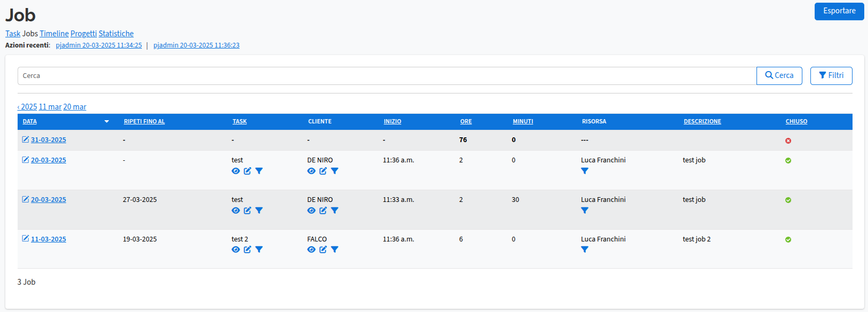This screenshot has width=868, height=312.
Task: Sort the table by ORE
Action: pyautogui.click(x=466, y=122)
